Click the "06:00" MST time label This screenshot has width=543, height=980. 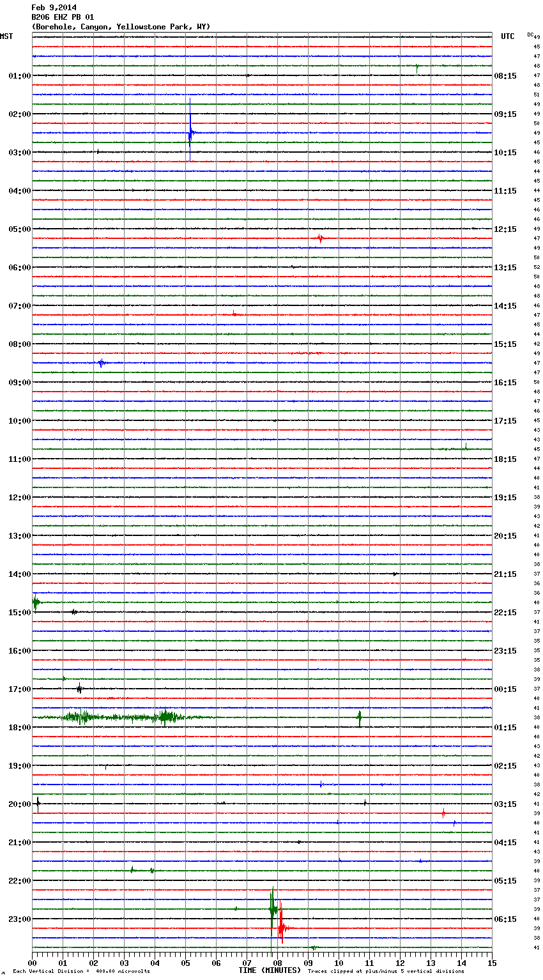[19, 268]
